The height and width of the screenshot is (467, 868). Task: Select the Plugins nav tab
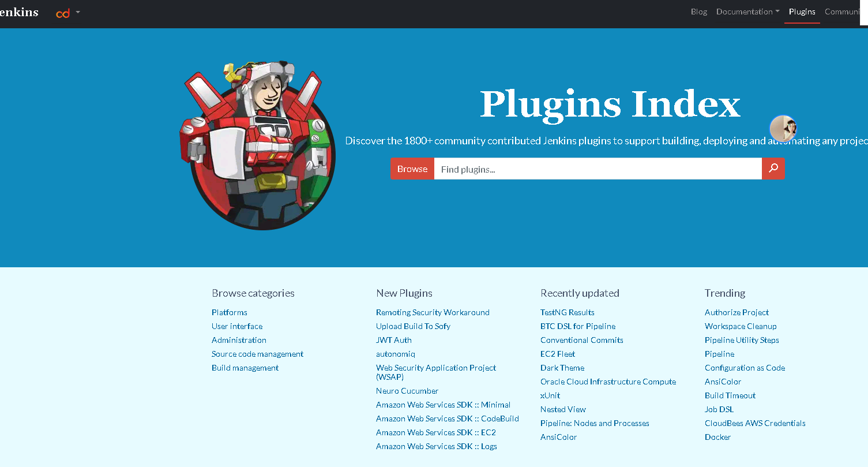pyautogui.click(x=802, y=12)
